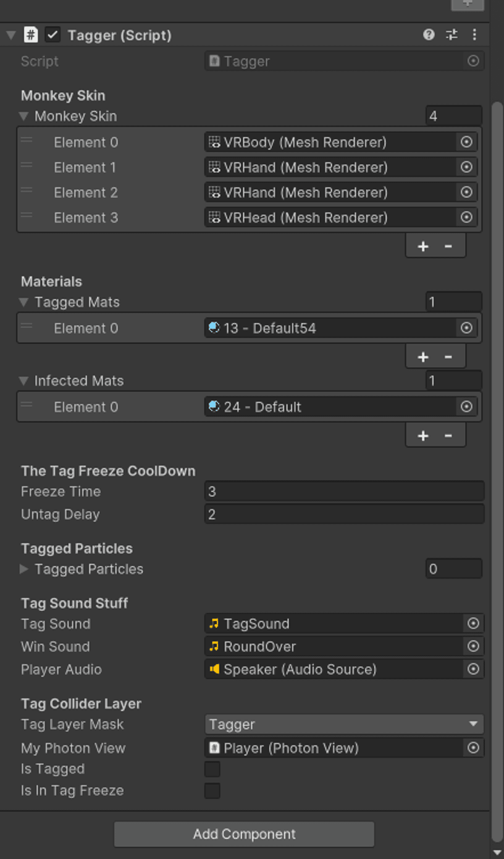The image size is (504, 859).
Task: Add element to Monkey Skin list
Action: click(x=423, y=246)
